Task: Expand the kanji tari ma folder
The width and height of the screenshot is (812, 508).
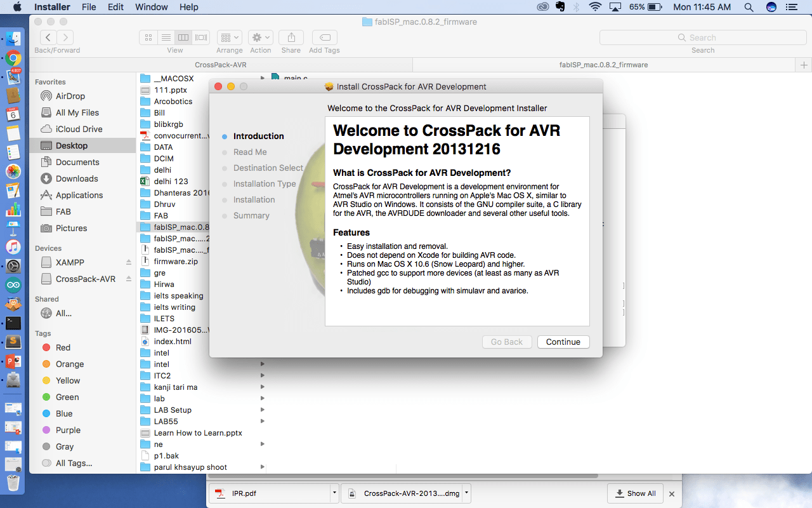Action: 262,387
